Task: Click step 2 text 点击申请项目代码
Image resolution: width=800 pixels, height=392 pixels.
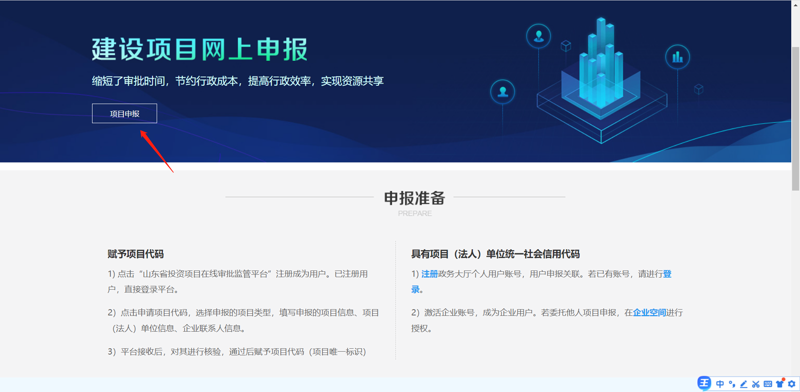Action: point(243,320)
